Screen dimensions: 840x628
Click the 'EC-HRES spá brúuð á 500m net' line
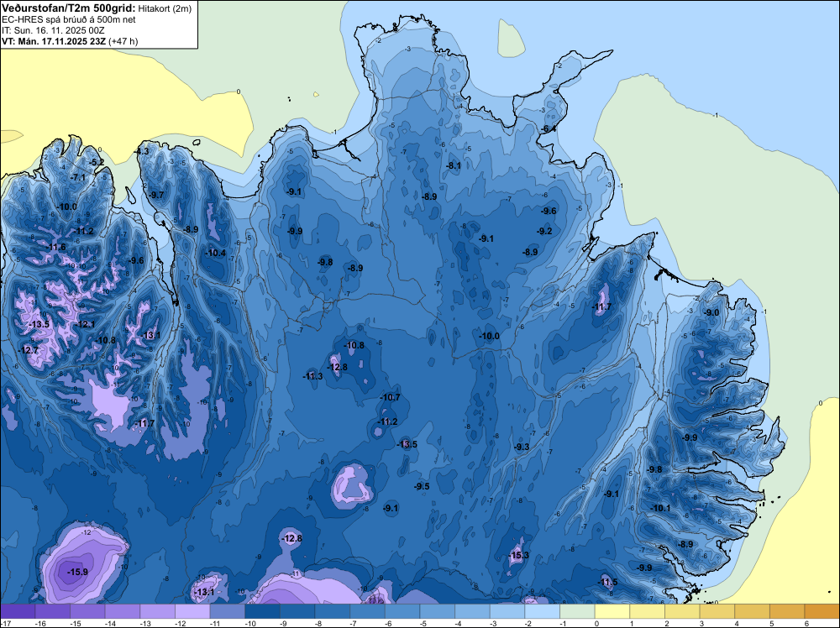click(69, 20)
